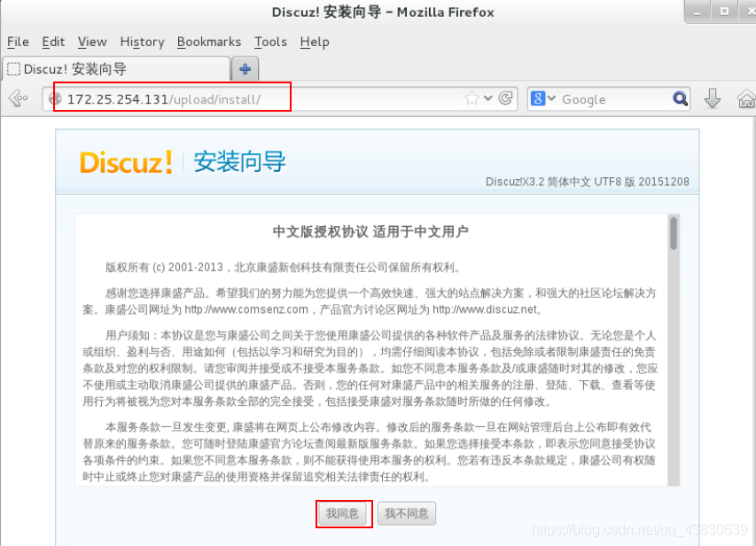The height and width of the screenshot is (546, 756).
Task: Go to the Home page icon
Action: [x=746, y=99]
